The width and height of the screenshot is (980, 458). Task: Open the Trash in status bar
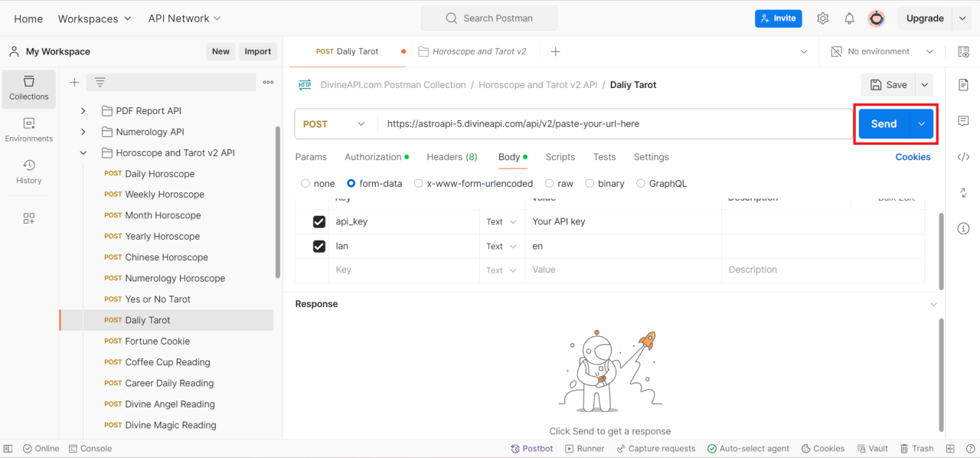click(917, 449)
